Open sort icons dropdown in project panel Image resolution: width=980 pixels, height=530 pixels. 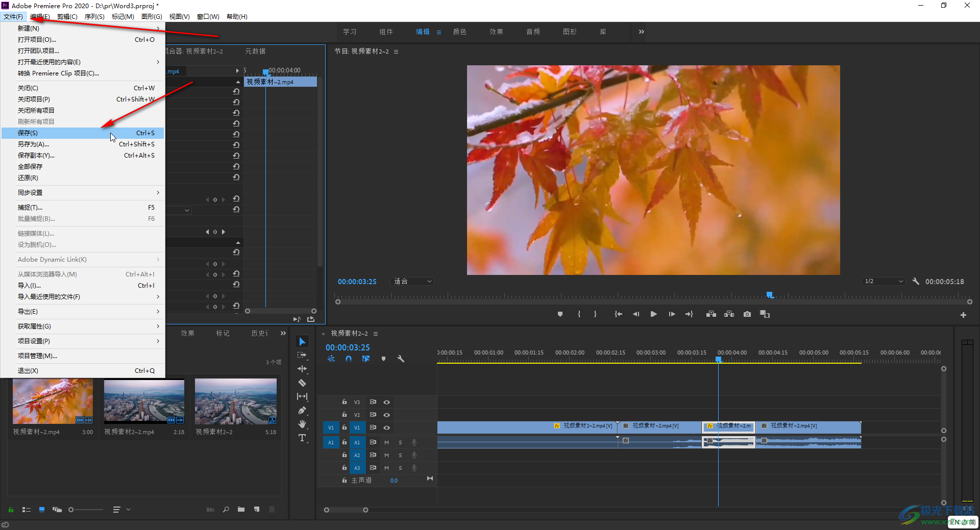tap(121, 509)
